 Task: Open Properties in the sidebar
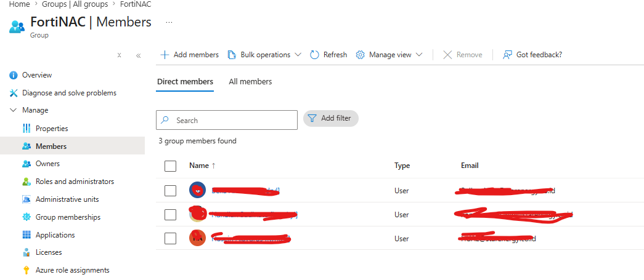[x=52, y=129]
